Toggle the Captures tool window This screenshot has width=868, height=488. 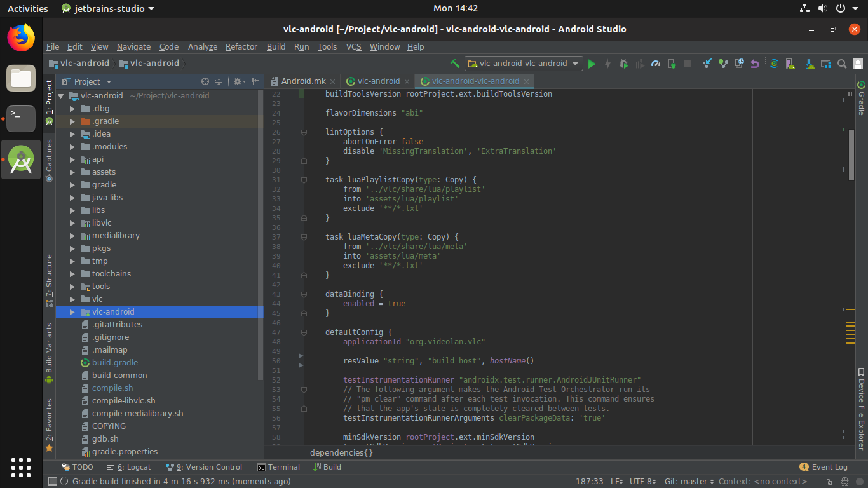pyautogui.click(x=49, y=161)
